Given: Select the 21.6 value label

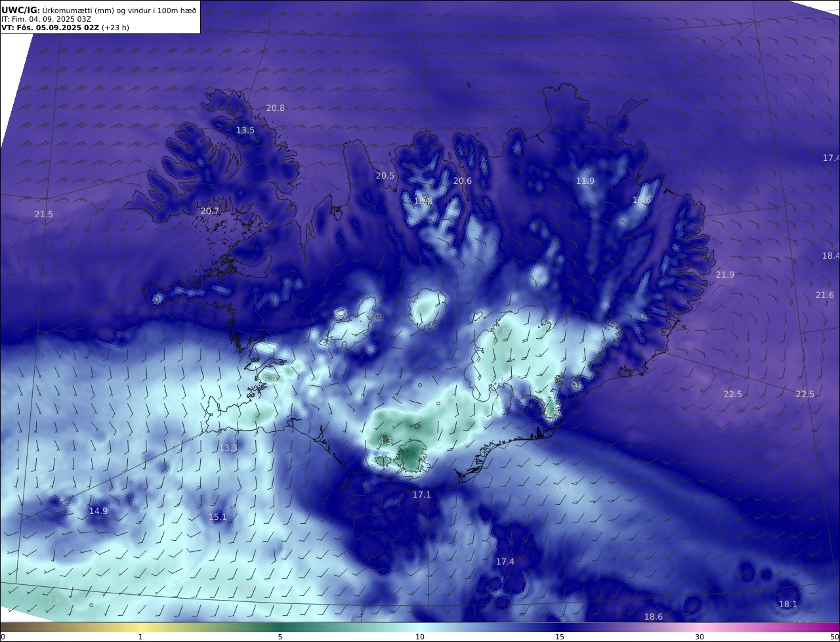Looking at the screenshot, I should tap(825, 295).
